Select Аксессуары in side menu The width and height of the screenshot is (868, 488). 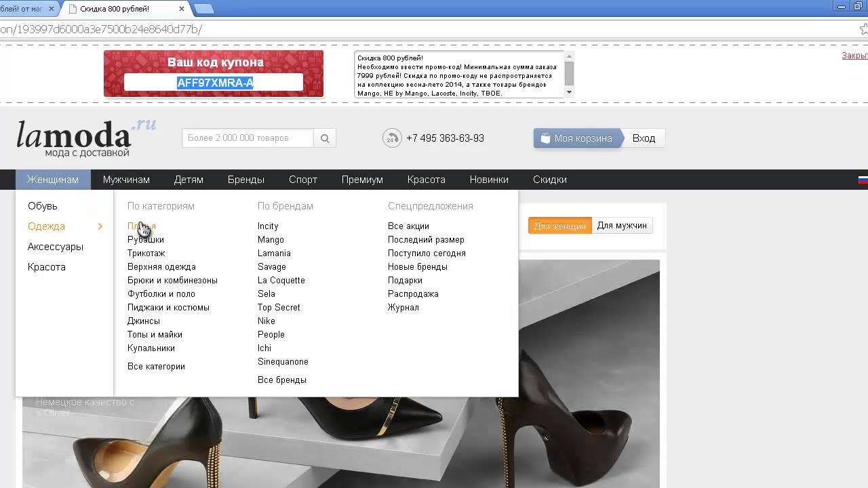(56, 247)
